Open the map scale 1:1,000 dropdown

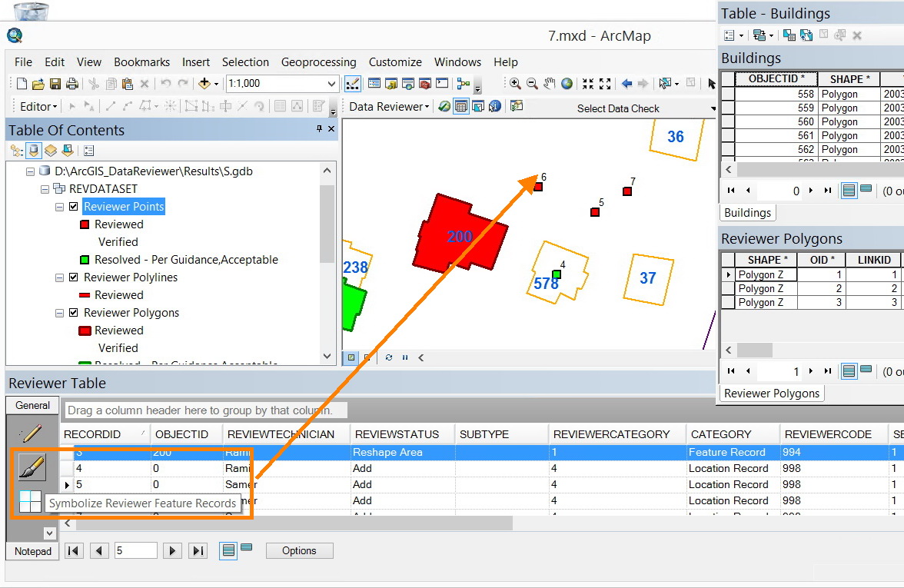[331, 84]
